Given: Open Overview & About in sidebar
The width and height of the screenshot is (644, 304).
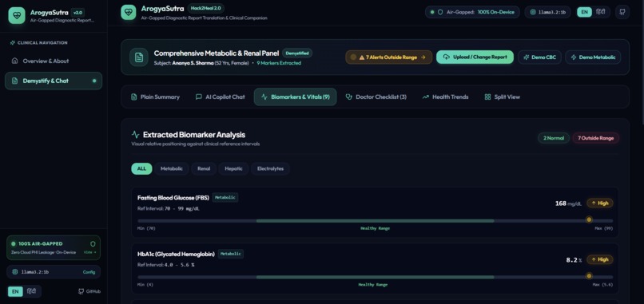Looking at the screenshot, I should point(54,61).
